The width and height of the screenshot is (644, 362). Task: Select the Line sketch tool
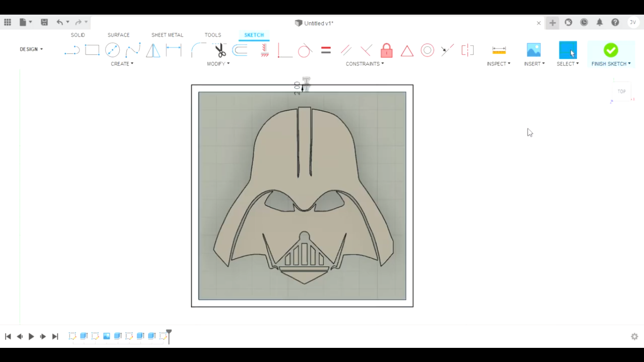(x=72, y=50)
